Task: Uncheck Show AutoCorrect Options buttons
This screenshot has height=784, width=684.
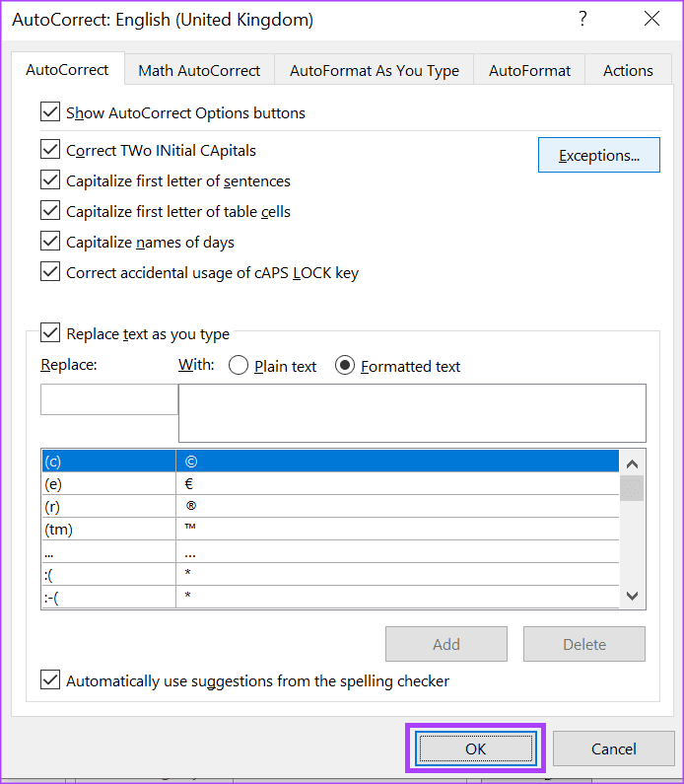Action: [x=50, y=112]
